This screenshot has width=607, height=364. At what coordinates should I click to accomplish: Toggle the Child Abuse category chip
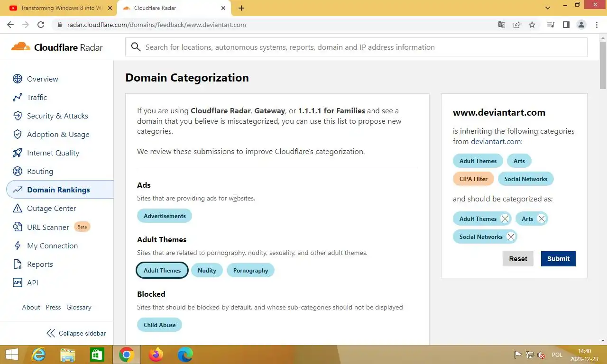click(159, 325)
